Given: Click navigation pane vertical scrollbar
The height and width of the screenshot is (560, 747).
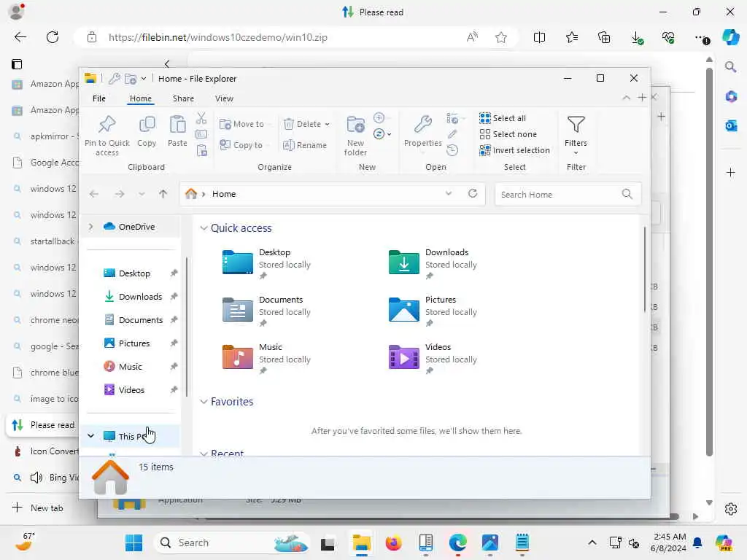Looking at the screenshot, I should pos(186,327).
